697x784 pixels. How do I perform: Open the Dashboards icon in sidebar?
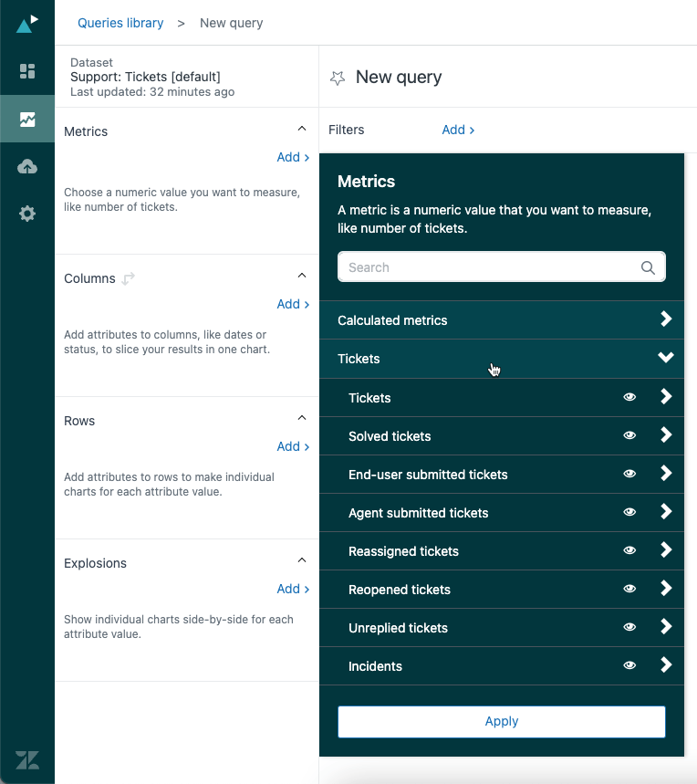[x=27, y=71]
